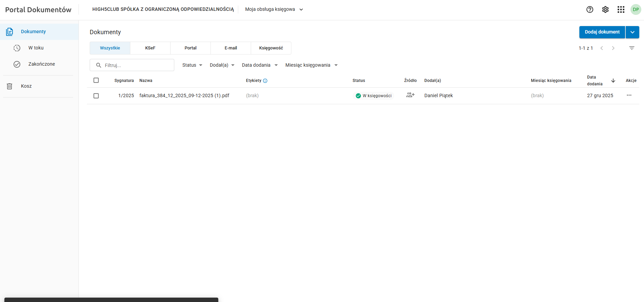Click the W toku clock icon

point(17,48)
